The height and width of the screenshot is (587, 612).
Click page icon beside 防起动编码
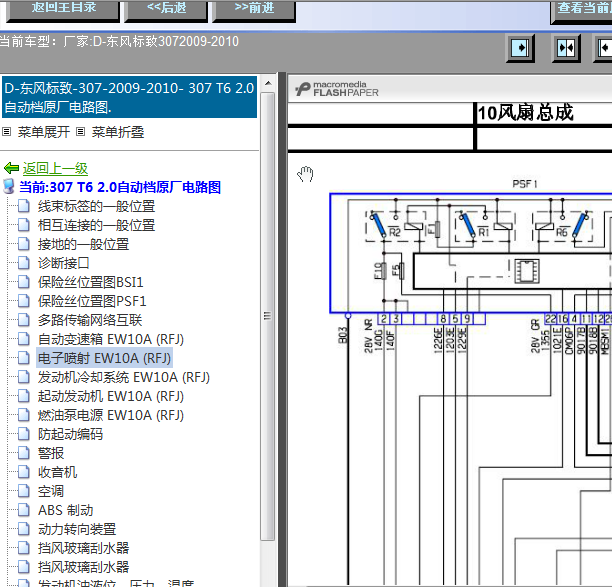coord(23,434)
